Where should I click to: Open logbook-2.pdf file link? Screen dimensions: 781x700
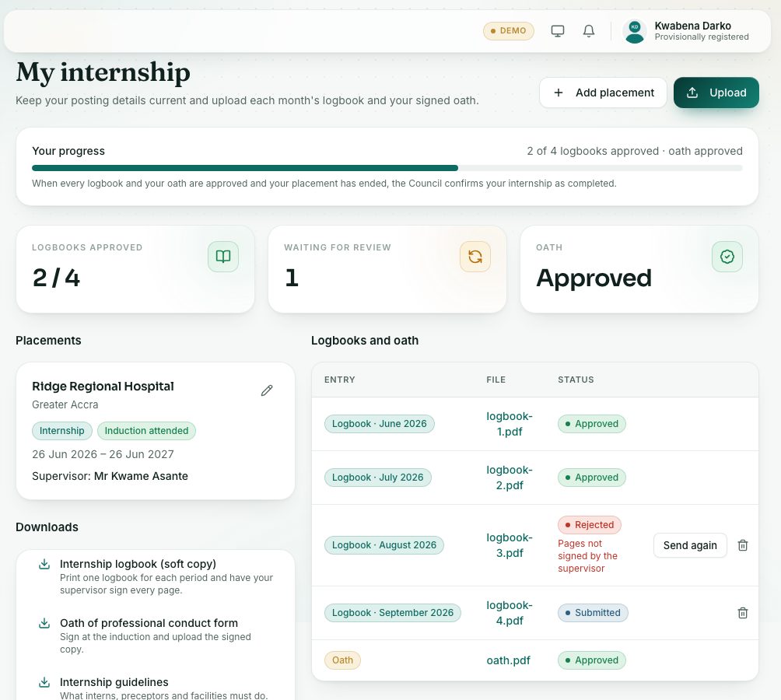pyautogui.click(x=509, y=478)
